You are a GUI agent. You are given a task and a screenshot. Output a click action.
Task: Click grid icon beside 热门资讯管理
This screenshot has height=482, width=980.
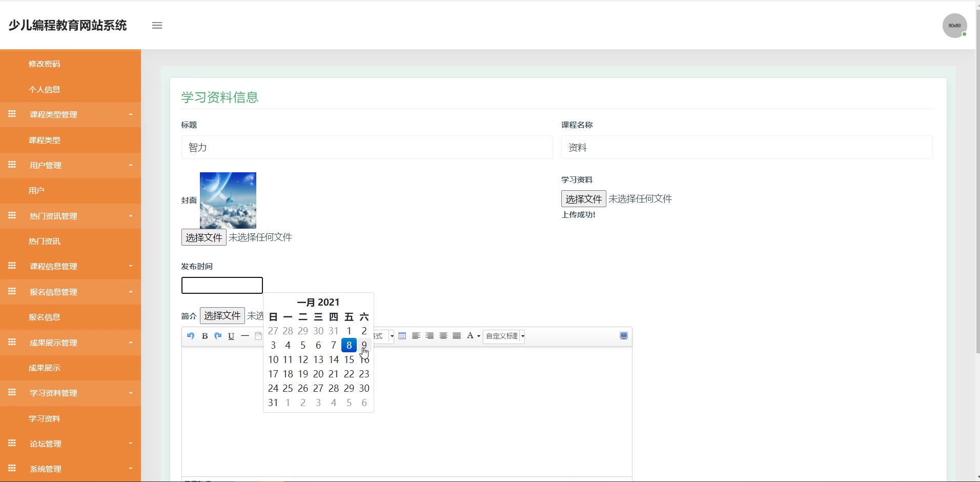point(12,215)
